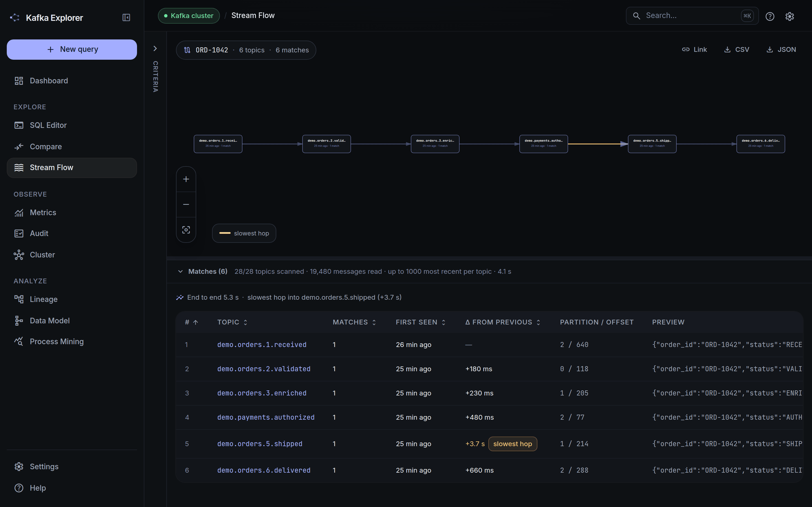The width and height of the screenshot is (812, 507).
Task: Sort table by First Seen column
Action: 420,322
